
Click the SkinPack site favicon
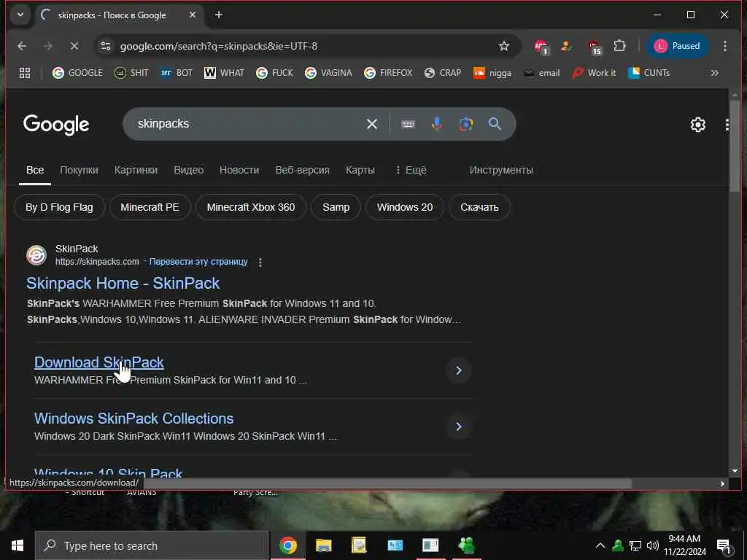[x=36, y=255]
